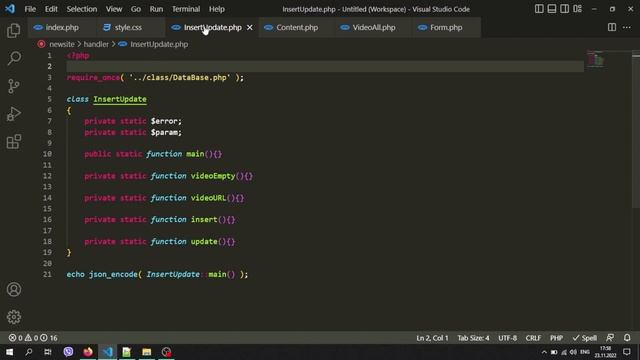Click line number 10 in the gutter
Screen dimensions: 640x360
(x=47, y=154)
